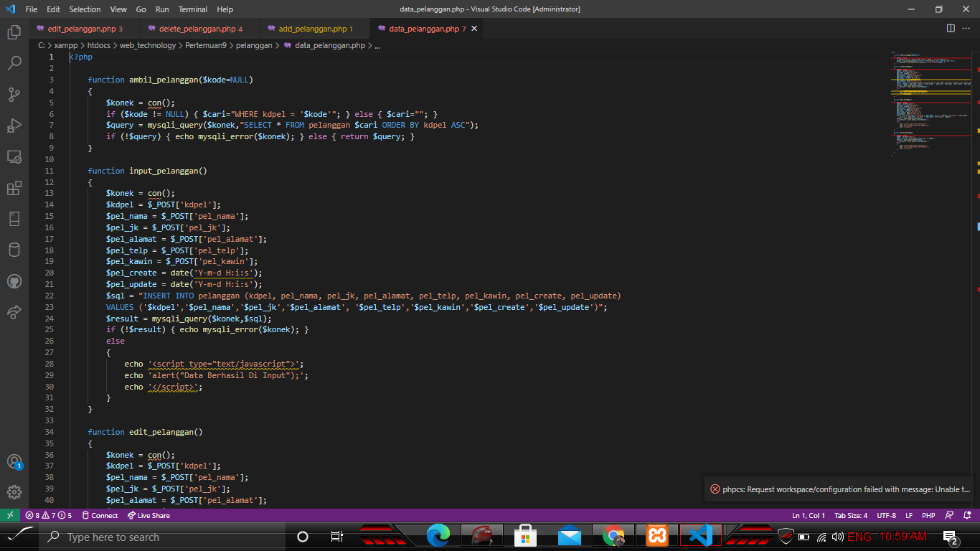Open the Selection menu
Viewport: 980px width, 551px height.
(x=85, y=9)
